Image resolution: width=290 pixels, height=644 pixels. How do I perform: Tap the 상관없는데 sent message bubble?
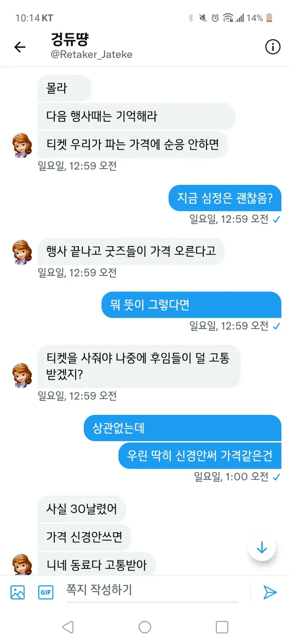click(183, 428)
